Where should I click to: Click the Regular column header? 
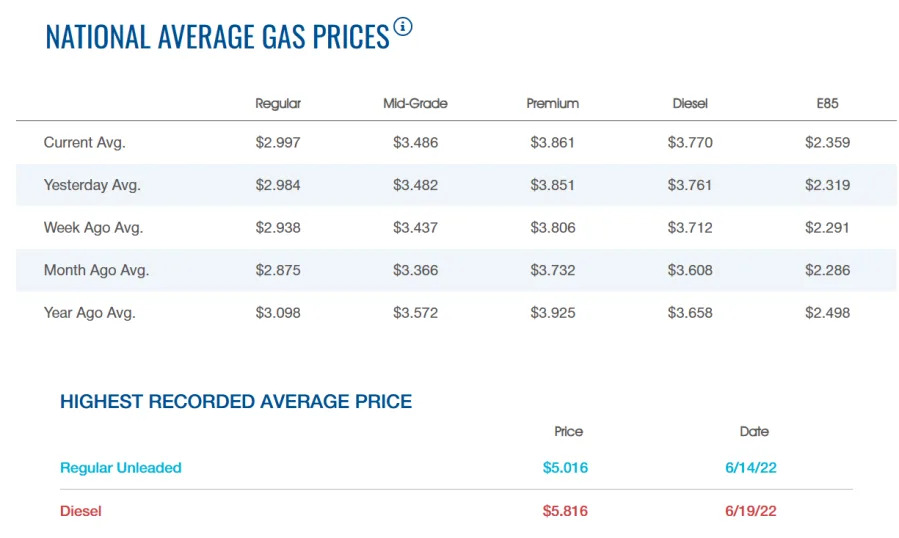[278, 104]
